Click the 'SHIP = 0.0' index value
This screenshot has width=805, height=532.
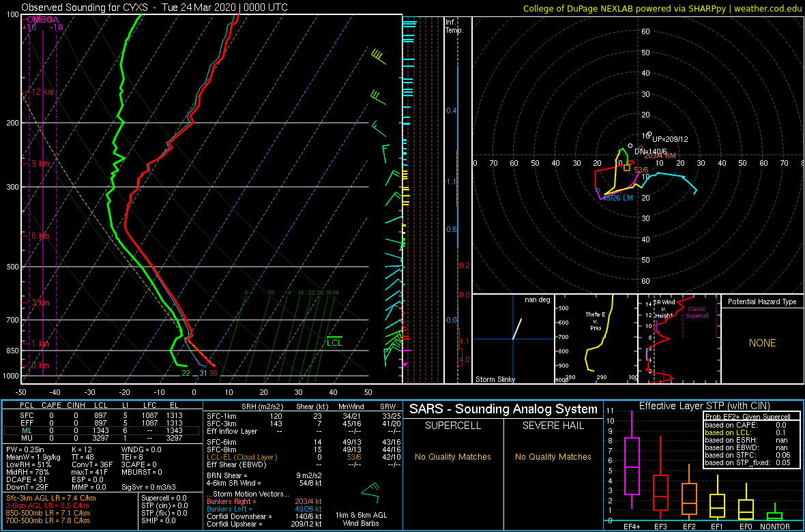point(159,520)
